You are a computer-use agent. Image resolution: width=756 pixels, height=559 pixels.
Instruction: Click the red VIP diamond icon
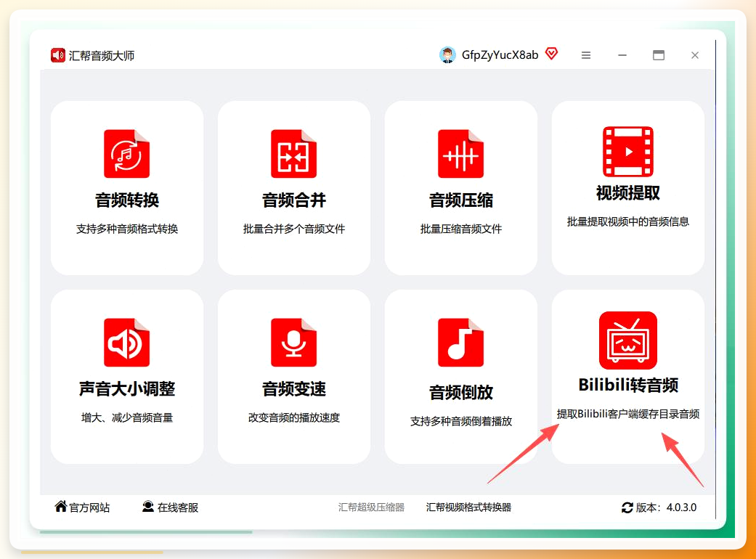552,54
